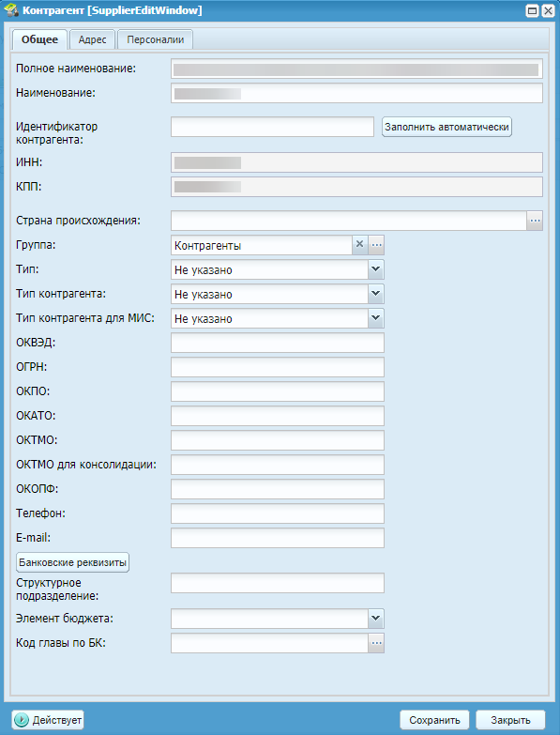Open Код главы по БК ellipsis lookup

(376, 643)
